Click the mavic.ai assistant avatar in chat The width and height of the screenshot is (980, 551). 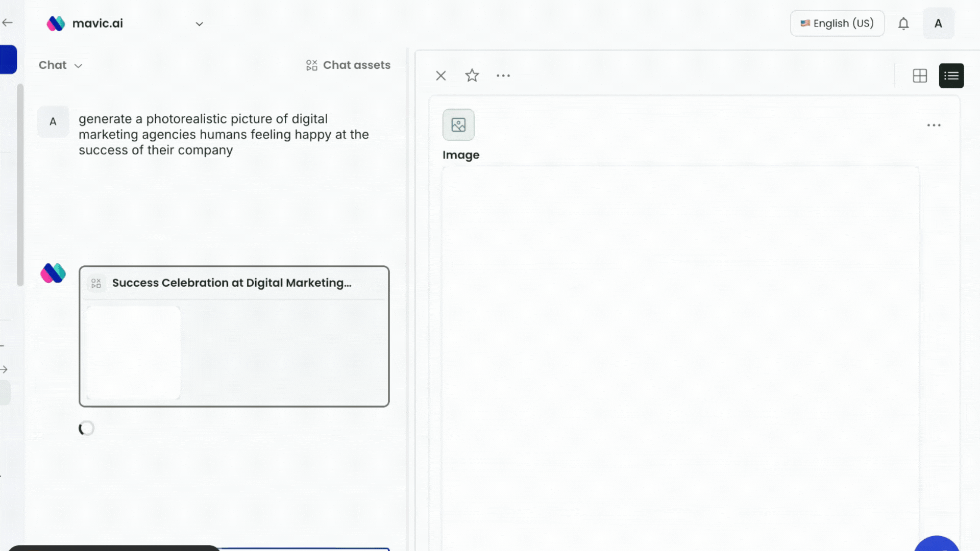tap(53, 273)
